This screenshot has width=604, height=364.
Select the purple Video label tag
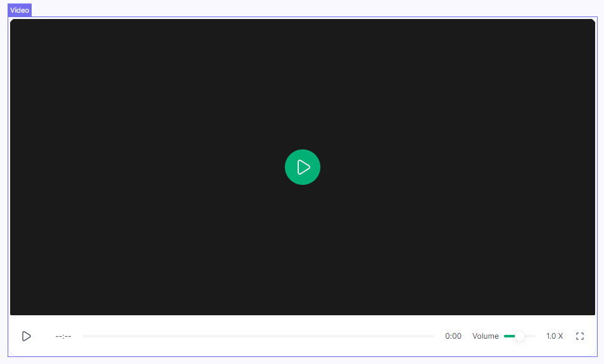pos(20,10)
